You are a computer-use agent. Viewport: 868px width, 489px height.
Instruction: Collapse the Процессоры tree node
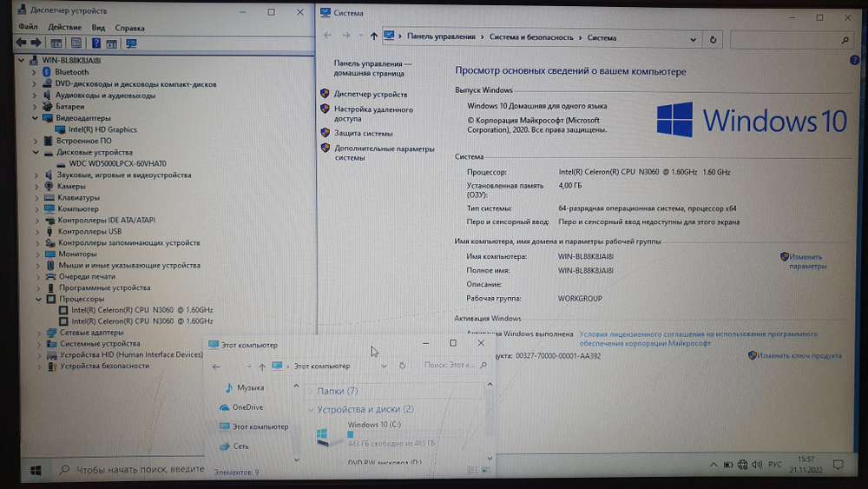[x=39, y=299]
